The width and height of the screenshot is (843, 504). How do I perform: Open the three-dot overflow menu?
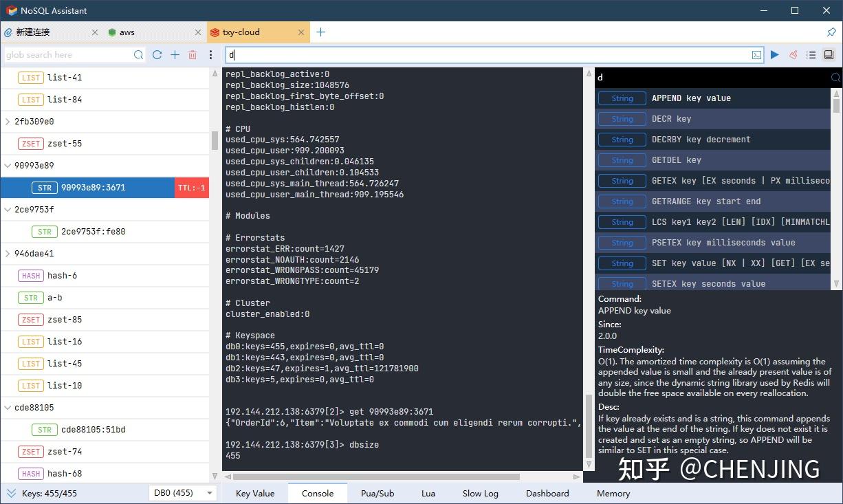[210, 54]
